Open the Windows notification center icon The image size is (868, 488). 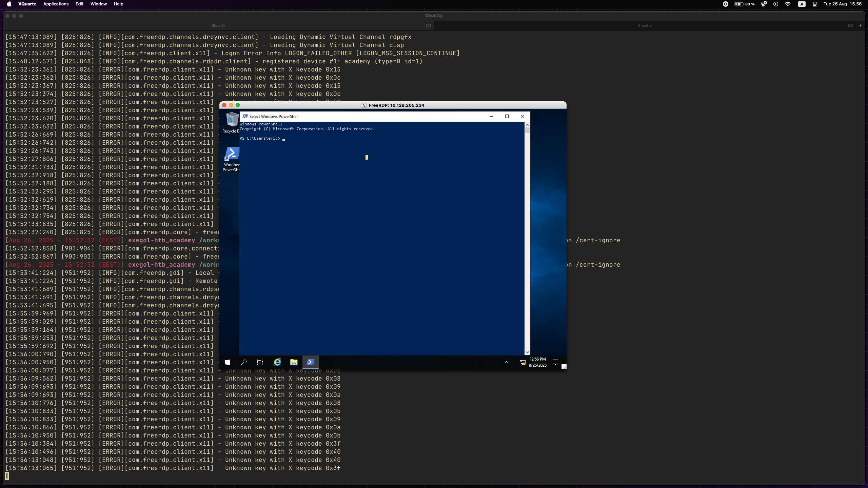point(555,362)
